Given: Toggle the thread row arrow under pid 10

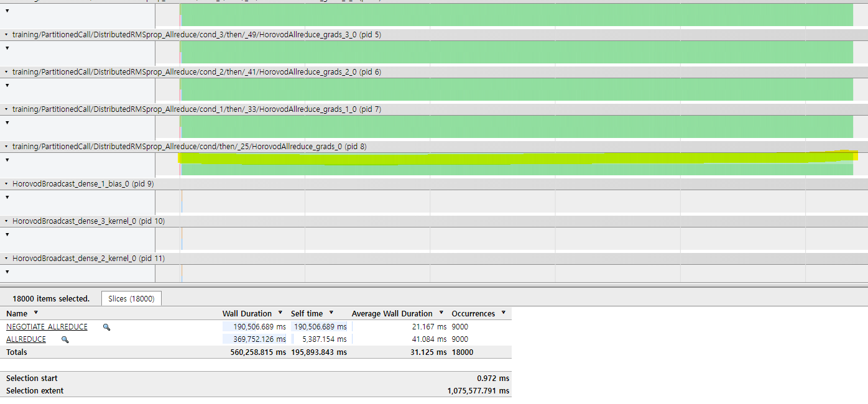Looking at the screenshot, I should point(7,234).
